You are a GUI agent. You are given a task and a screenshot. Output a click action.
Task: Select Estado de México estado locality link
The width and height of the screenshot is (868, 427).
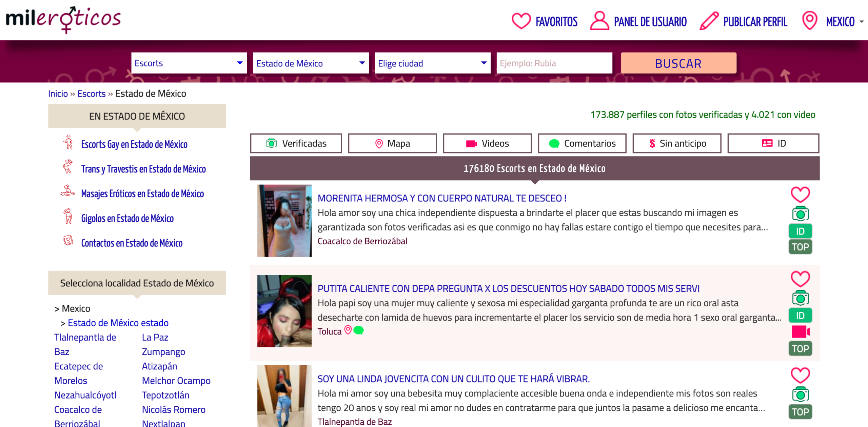click(x=118, y=323)
